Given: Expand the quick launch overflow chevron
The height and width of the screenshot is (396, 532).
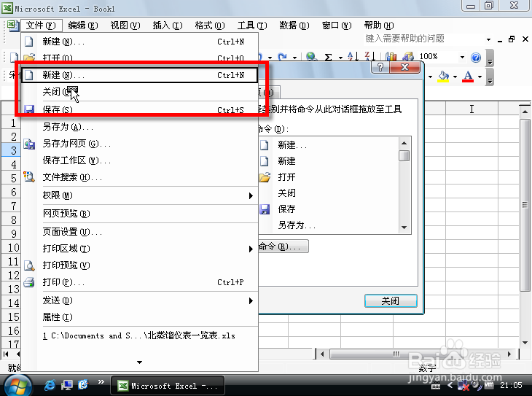Looking at the screenshot, I should tap(101, 381).
